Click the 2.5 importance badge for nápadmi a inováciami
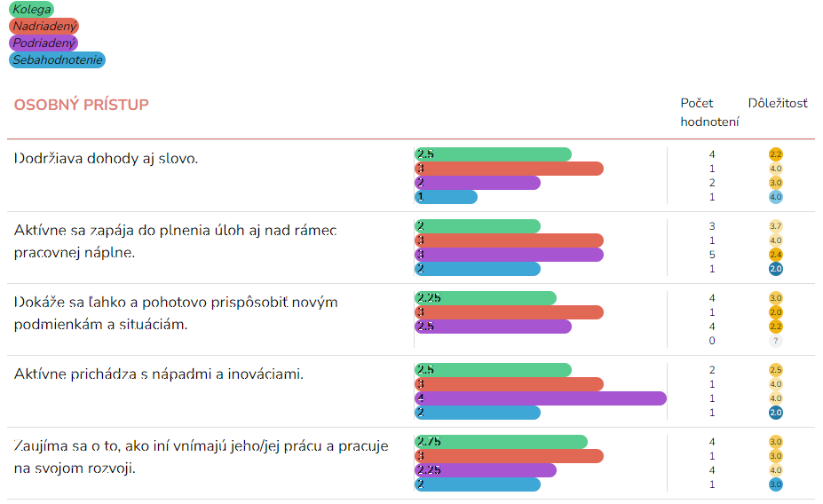This screenshot has height=504, width=823. click(x=776, y=370)
